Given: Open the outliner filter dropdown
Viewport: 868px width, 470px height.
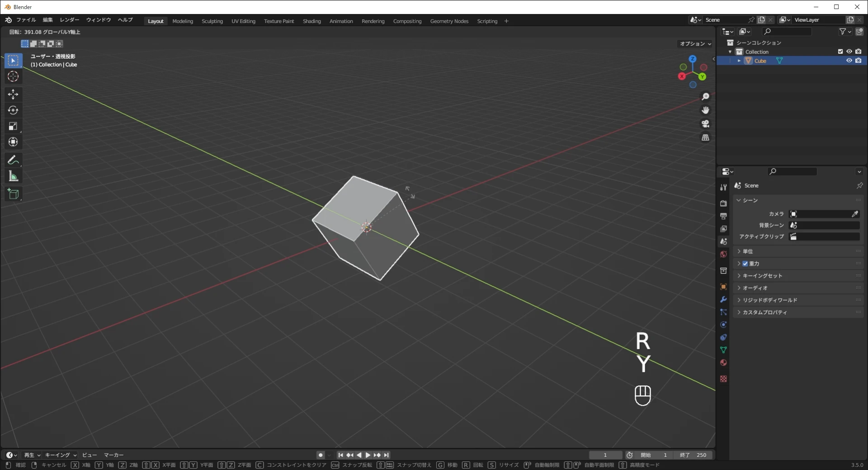Looking at the screenshot, I should [845, 32].
